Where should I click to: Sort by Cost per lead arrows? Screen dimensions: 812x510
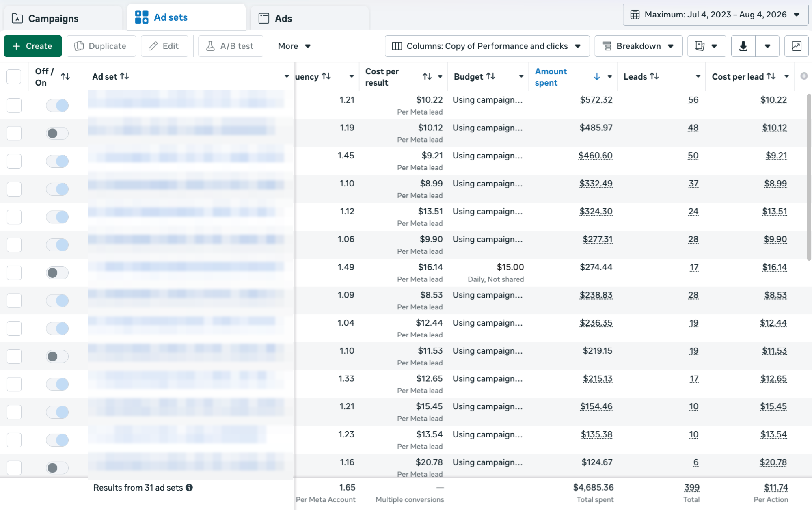771,76
